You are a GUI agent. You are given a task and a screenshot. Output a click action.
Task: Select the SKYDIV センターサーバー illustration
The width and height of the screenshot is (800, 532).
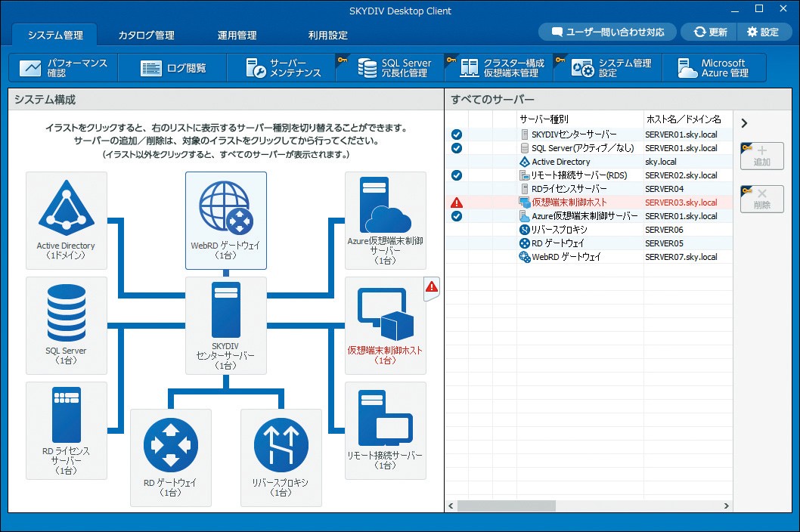pyautogui.click(x=226, y=326)
